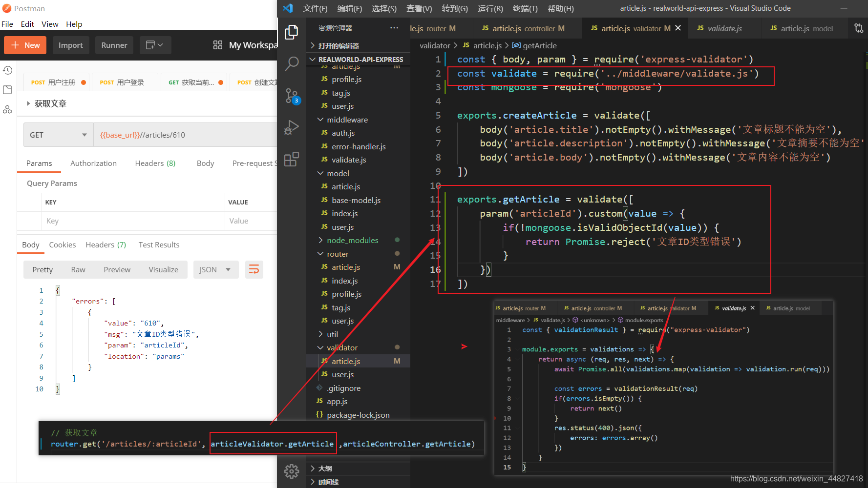
Task: Click the query param Value field
Action: click(x=251, y=221)
